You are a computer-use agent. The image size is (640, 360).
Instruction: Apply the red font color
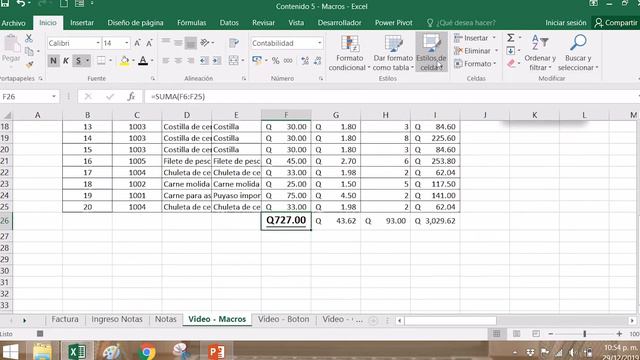coord(143,61)
